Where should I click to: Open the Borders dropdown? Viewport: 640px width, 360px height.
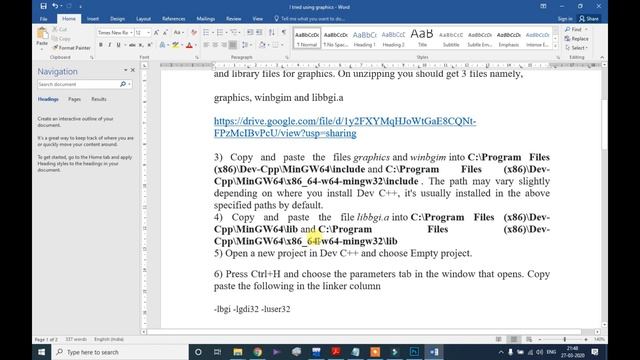click(282, 45)
